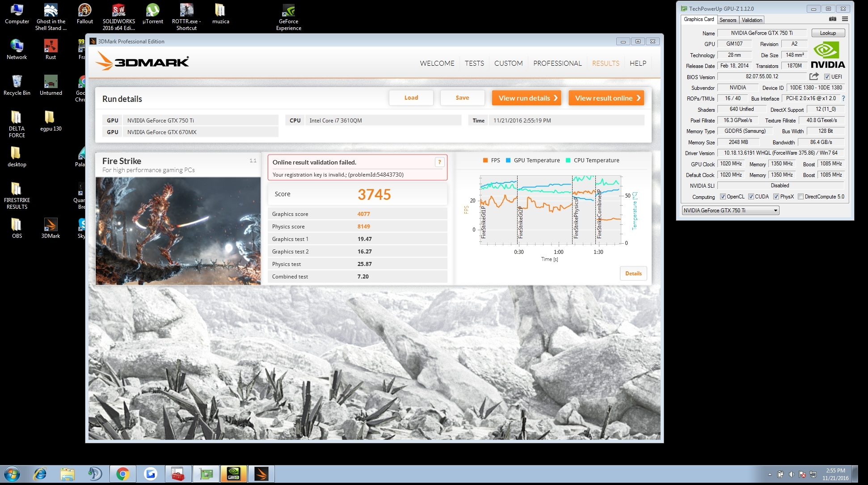Click the overall score 3745

point(374,194)
